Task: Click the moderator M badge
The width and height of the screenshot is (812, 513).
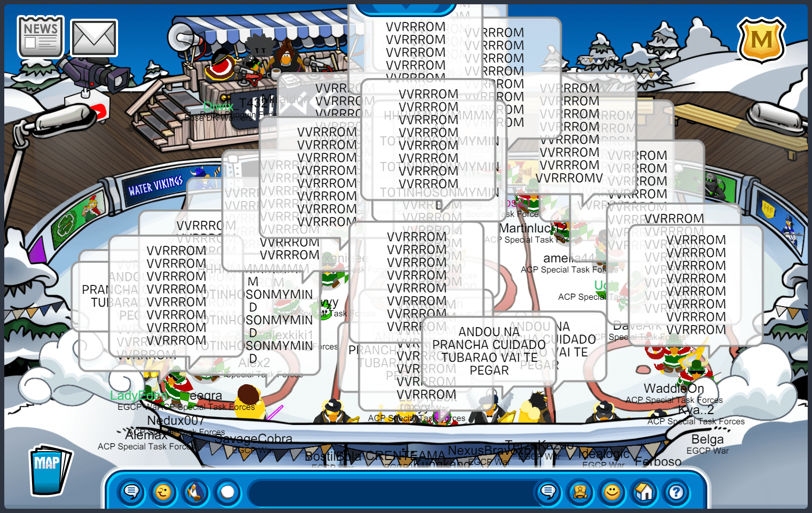Action: [x=761, y=41]
